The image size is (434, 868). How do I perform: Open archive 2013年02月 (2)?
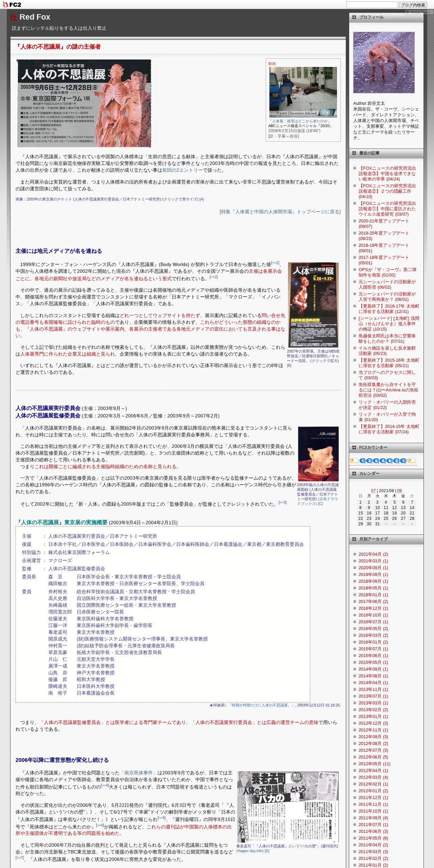373,709
